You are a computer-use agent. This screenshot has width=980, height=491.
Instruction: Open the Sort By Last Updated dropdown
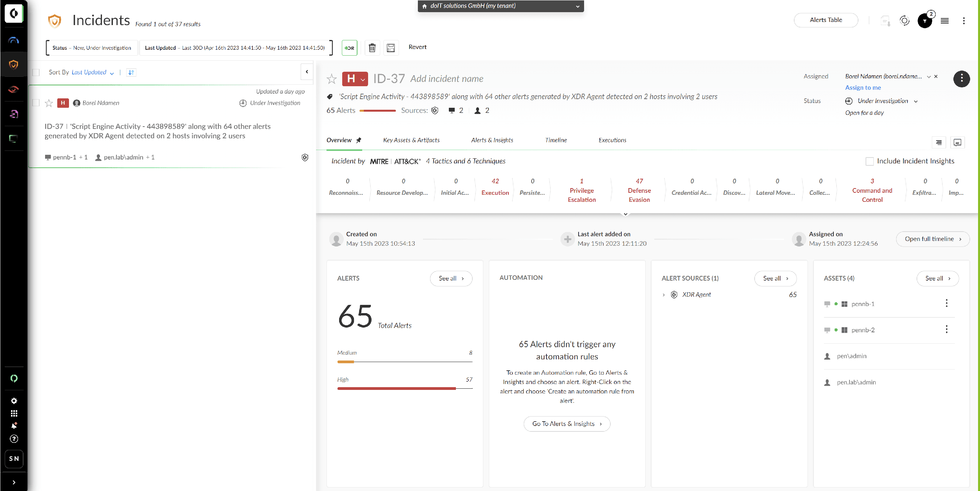(x=93, y=72)
